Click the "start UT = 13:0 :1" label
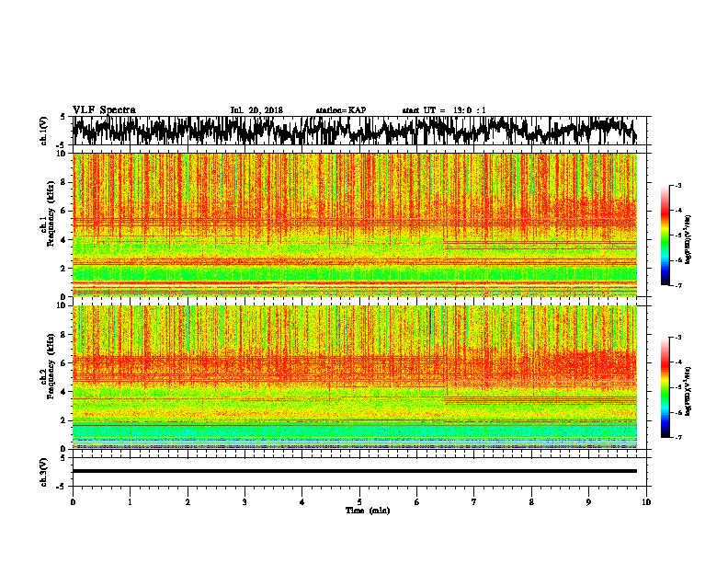 click(444, 110)
